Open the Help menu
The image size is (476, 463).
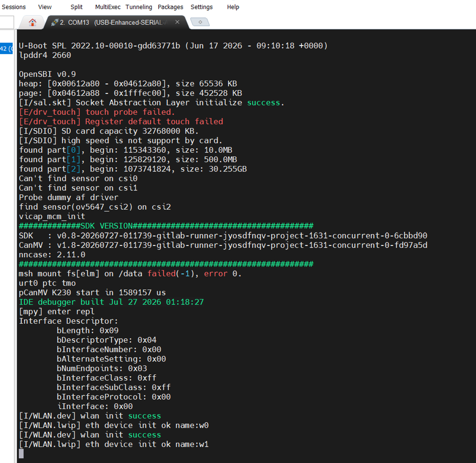coord(233,7)
